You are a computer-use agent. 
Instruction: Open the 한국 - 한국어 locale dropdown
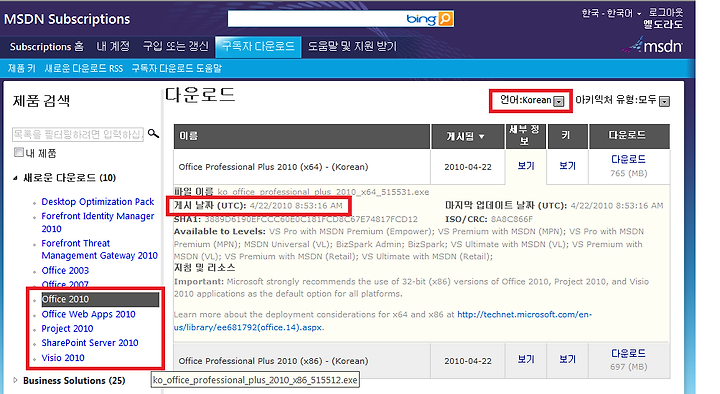click(x=611, y=13)
